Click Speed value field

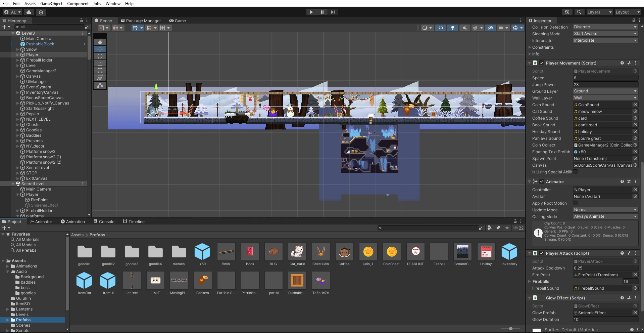(605, 78)
